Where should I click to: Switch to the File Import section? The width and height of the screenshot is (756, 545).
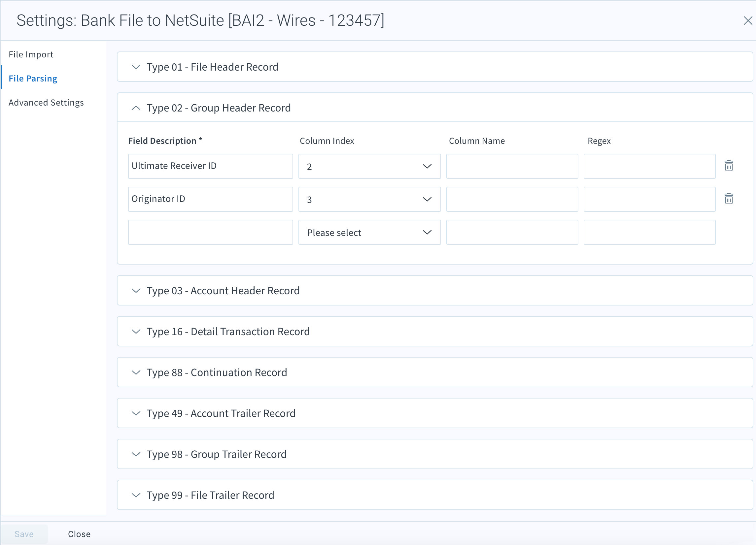[x=31, y=54]
